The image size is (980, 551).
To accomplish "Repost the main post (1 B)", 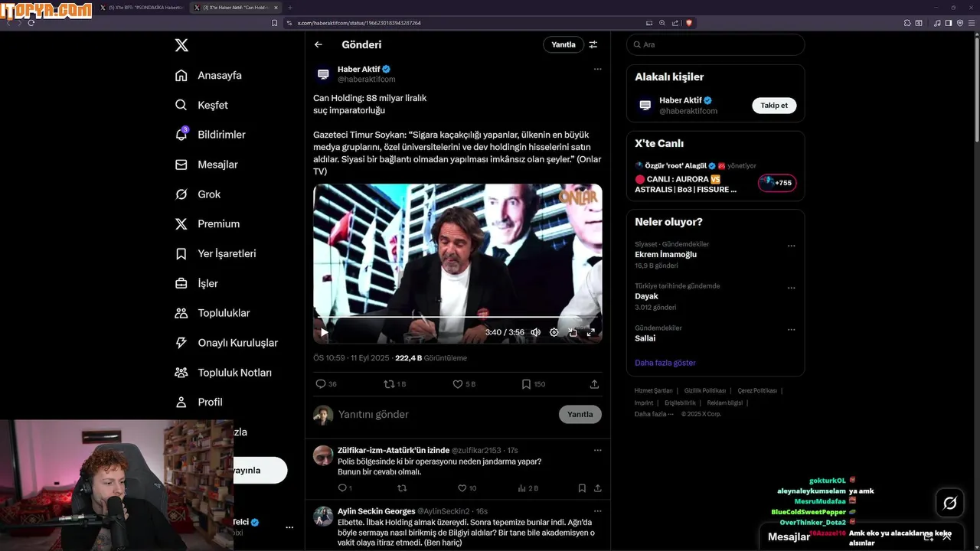I will tap(394, 384).
